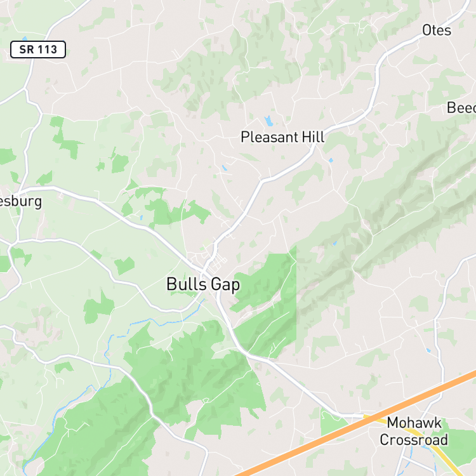Select the street grid in Bulls Gap center
The height and width of the screenshot is (476, 476).
(x=214, y=261)
